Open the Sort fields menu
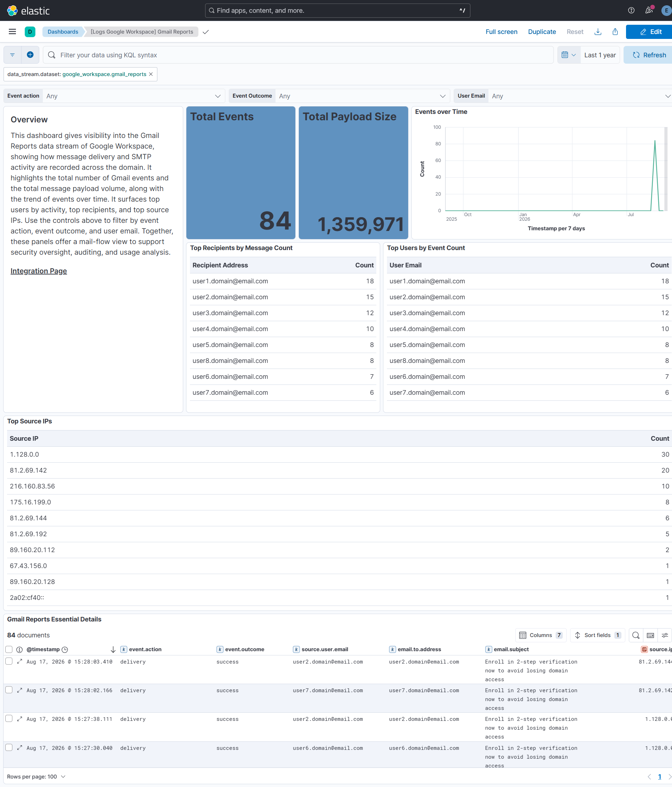Screen dimensions: 672x787 [x=597, y=635]
